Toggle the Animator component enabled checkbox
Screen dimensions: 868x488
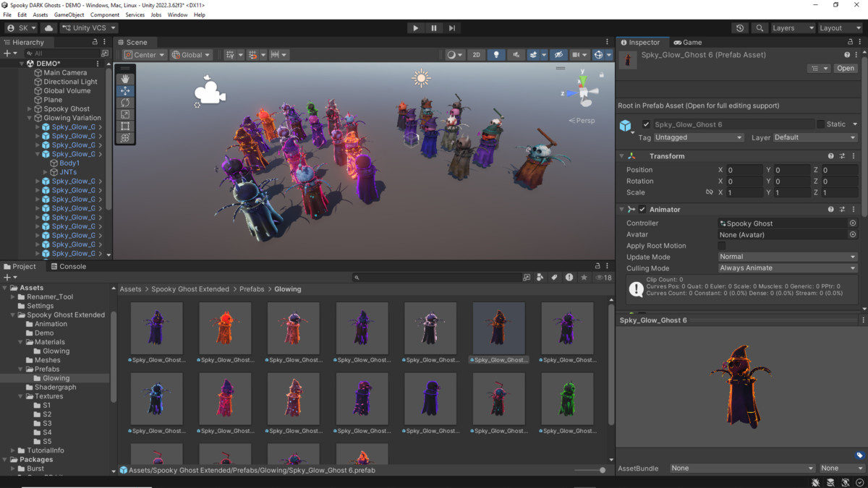tap(642, 210)
